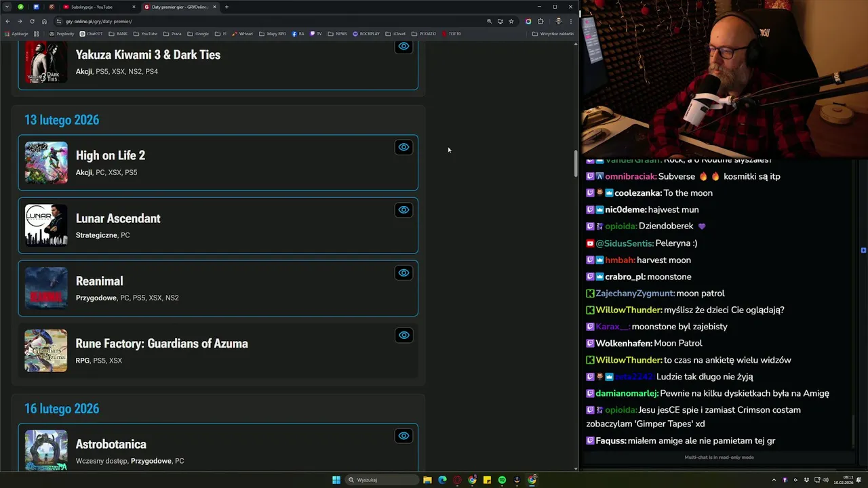The image size is (868, 488).
Task: Show hidden system tray icons
Action: click(x=774, y=480)
